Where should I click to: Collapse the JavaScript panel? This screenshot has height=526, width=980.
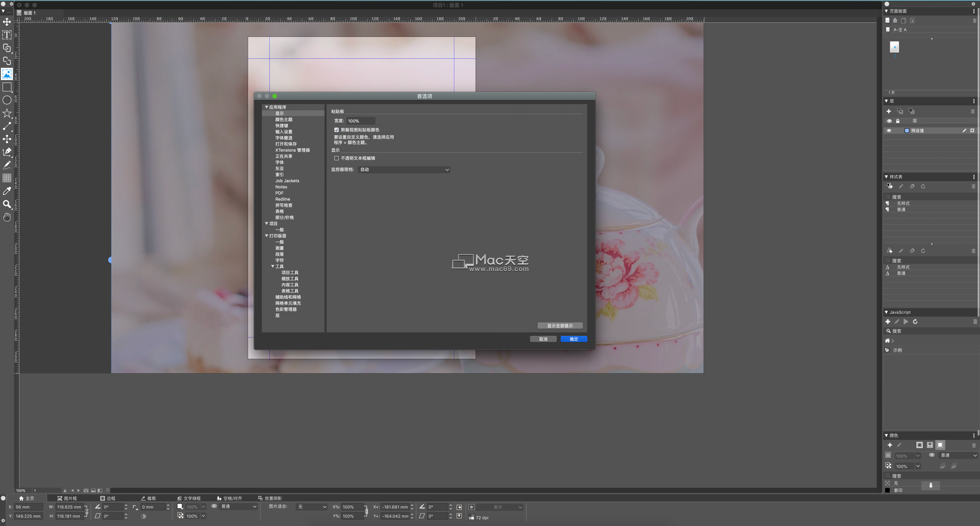pos(887,312)
